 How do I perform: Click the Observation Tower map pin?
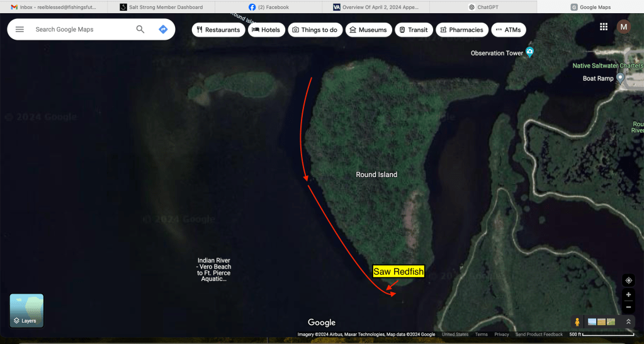[529, 52]
